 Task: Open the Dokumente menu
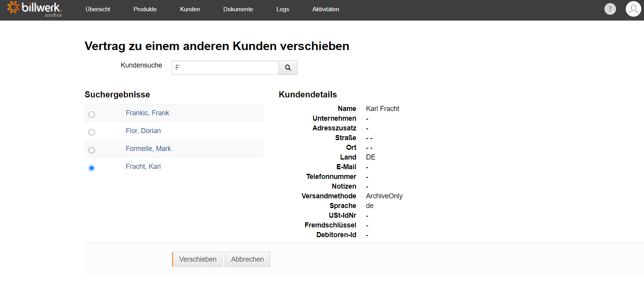[x=238, y=9]
